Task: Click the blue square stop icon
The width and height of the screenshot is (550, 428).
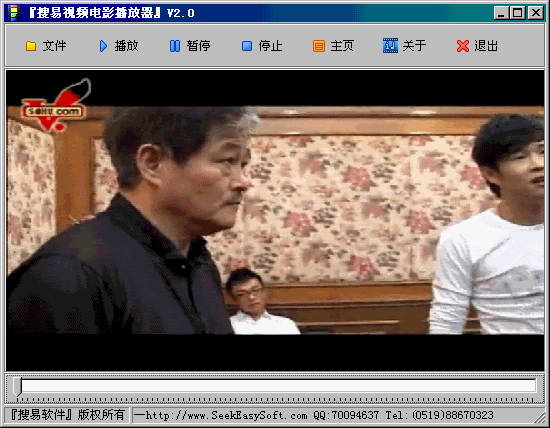Action: [x=247, y=46]
